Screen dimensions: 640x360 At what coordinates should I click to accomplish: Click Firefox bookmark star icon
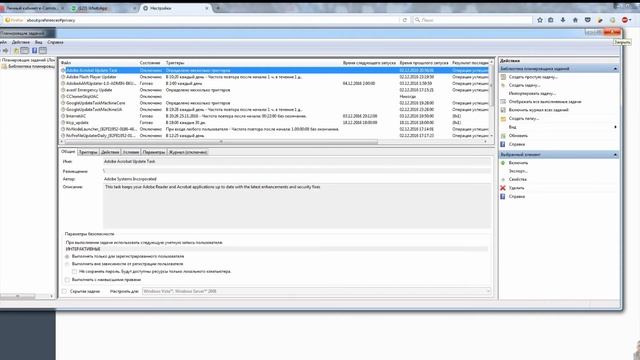pos(540,20)
